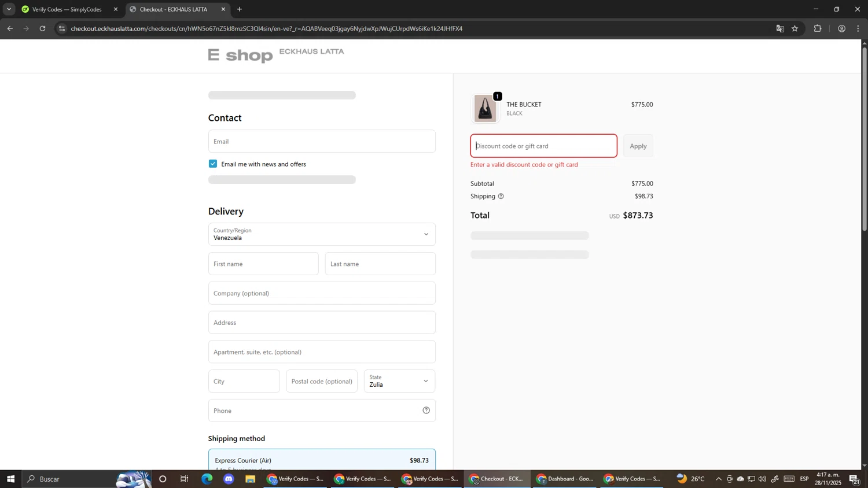Show hidden system tray icons
The image size is (868, 488).
(x=719, y=479)
